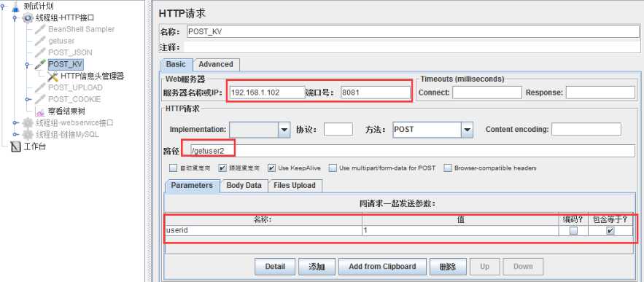Uncheck Use KeepAlive
The width and height of the screenshot is (644, 282).
click(x=271, y=168)
